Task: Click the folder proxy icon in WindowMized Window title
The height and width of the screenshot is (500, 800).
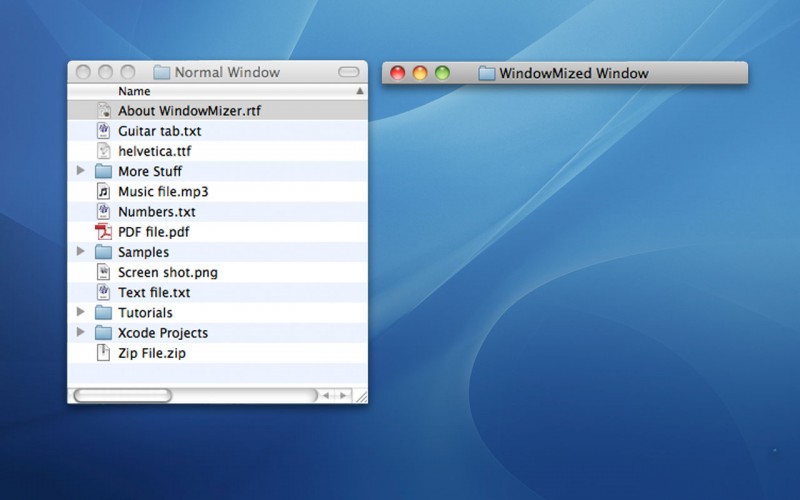Action: point(487,73)
